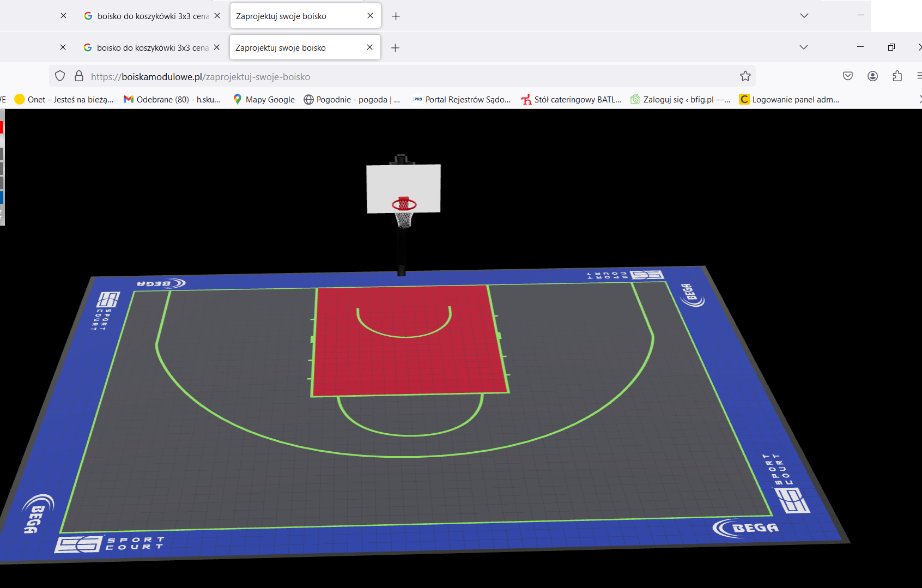Open the Firefox account icon
This screenshot has width=922, height=588.
tap(872, 76)
